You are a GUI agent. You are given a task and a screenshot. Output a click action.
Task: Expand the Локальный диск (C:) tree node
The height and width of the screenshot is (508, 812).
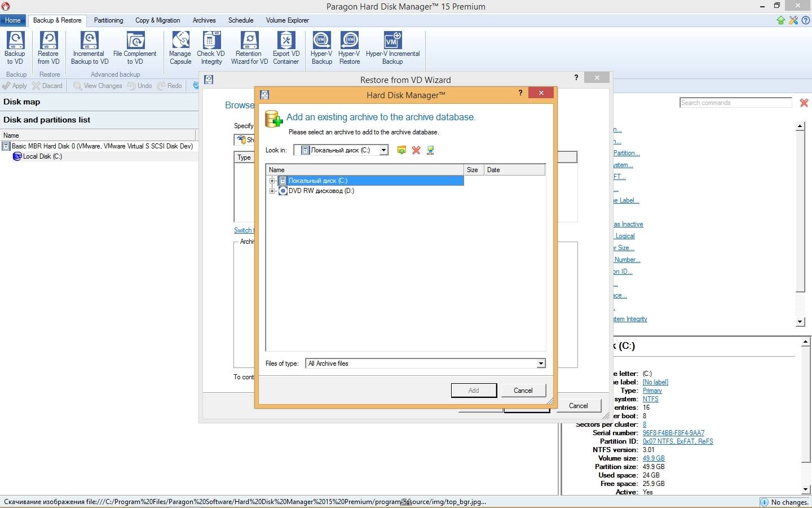coord(272,181)
